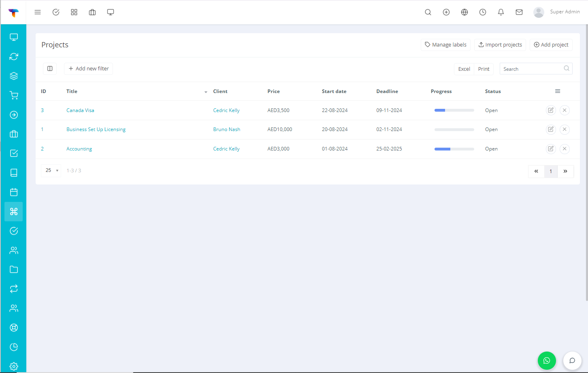
Task: Open the Business Set Up Licensing project
Action: click(96, 129)
